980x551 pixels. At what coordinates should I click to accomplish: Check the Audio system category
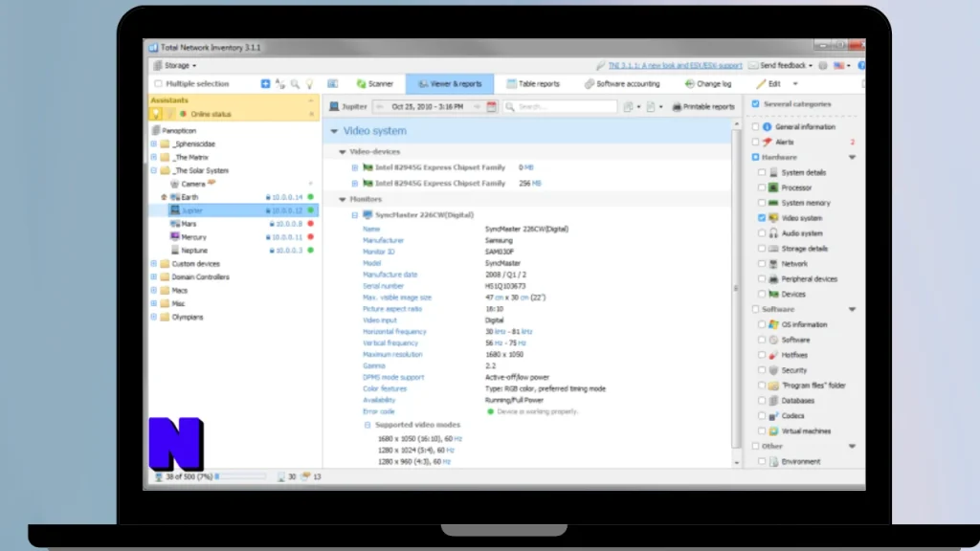pos(761,233)
